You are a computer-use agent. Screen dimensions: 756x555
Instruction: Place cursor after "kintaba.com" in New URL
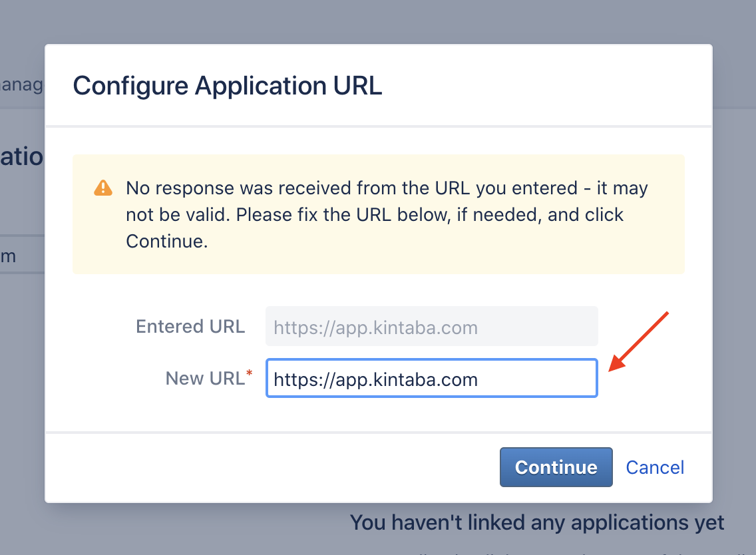[478, 379]
